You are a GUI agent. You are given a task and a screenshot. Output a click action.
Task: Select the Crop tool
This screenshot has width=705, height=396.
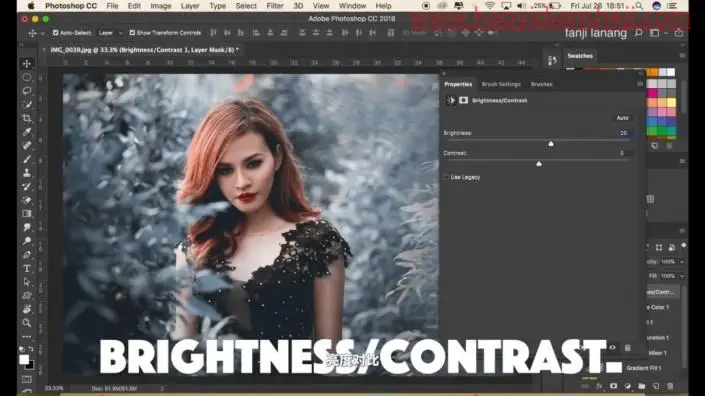pyautogui.click(x=27, y=118)
